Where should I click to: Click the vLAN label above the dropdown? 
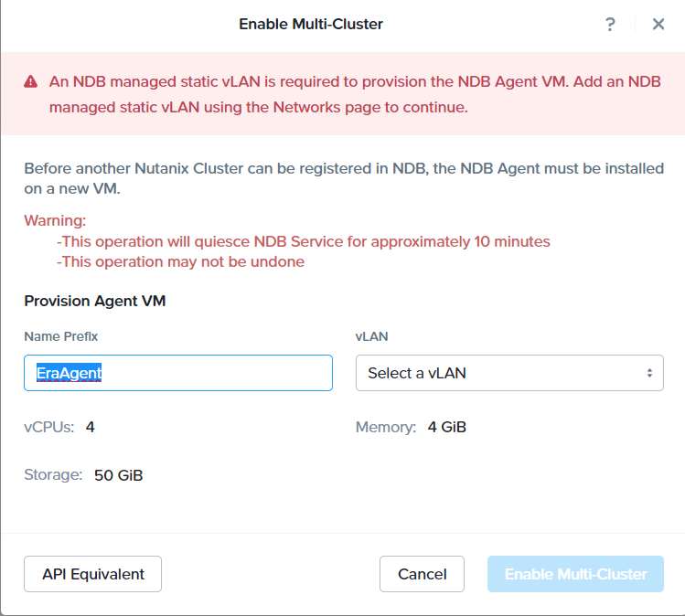pyautogui.click(x=371, y=336)
